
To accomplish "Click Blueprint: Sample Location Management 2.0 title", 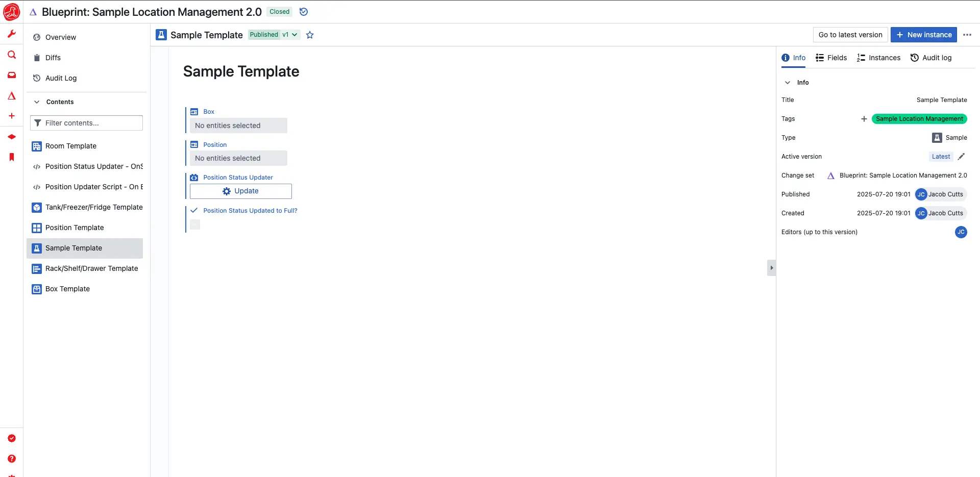I will [x=152, y=12].
